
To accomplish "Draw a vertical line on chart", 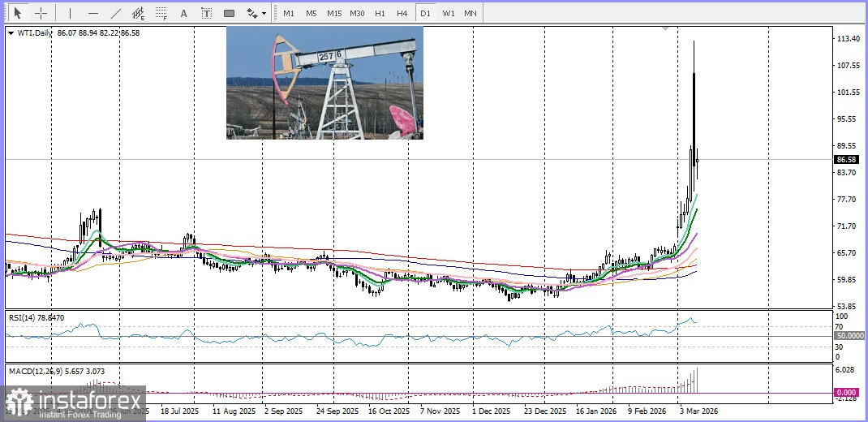I will pos(70,13).
